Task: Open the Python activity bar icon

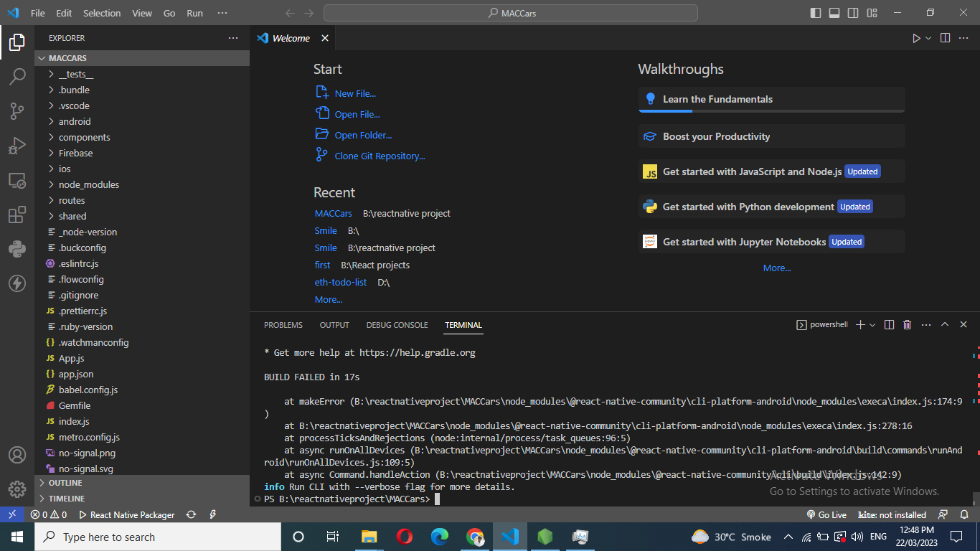Action: point(17,249)
